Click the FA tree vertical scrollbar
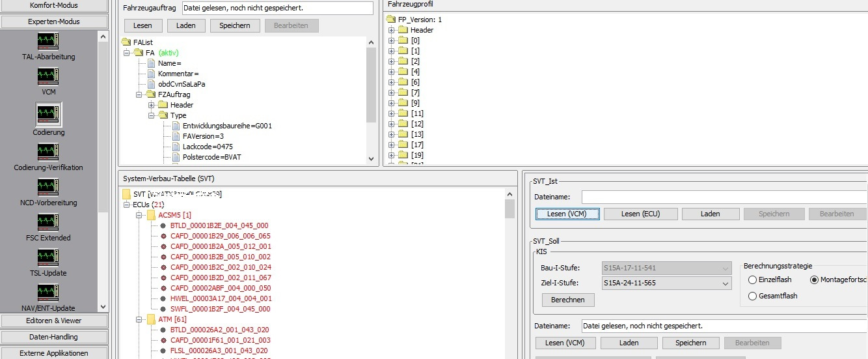Screen dimensions: 868x359 click(x=371, y=85)
